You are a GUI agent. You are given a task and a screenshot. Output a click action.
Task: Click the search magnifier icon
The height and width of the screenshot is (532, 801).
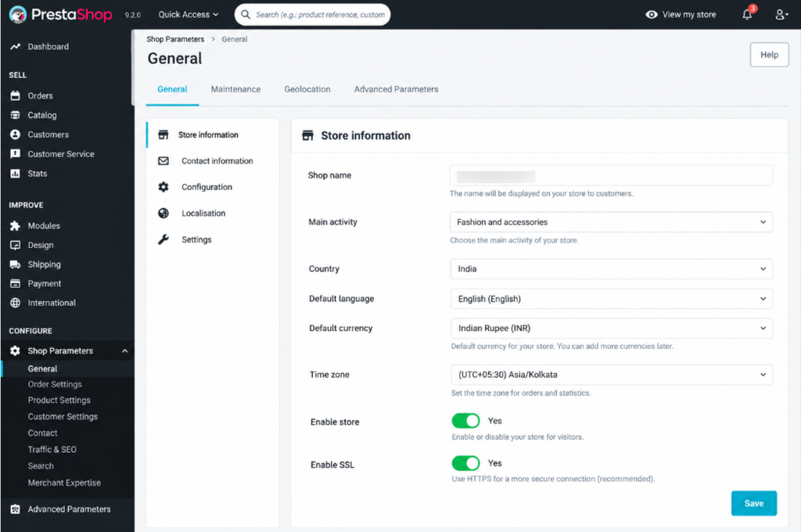[x=246, y=14]
